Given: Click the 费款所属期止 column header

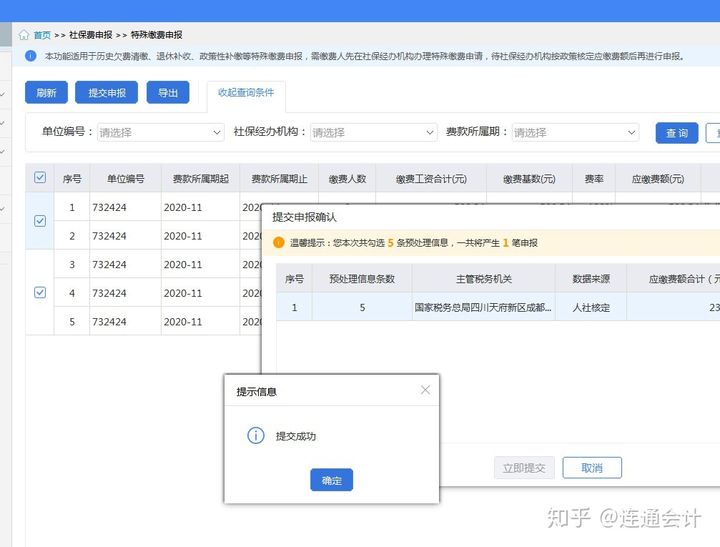Looking at the screenshot, I should pos(279,179).
